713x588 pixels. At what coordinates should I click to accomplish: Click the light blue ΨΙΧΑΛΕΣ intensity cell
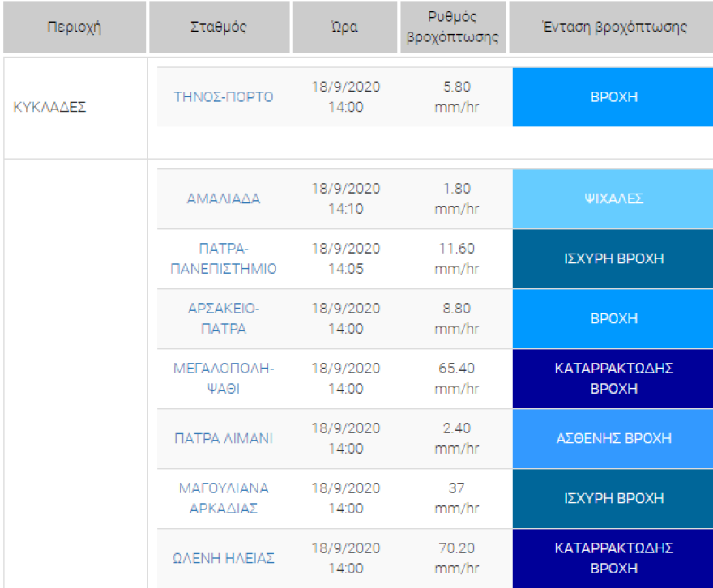(613, 198)
